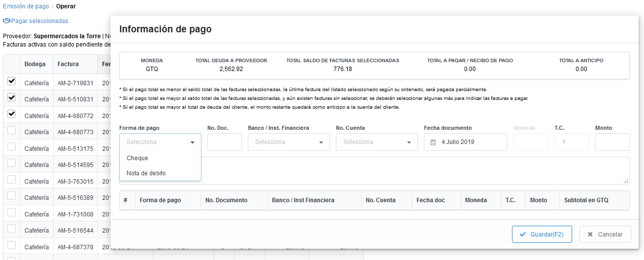Click the handshake icon beside Pagar seleccionadas
This screenshot has width=644, height=260.
pos(7,21)
